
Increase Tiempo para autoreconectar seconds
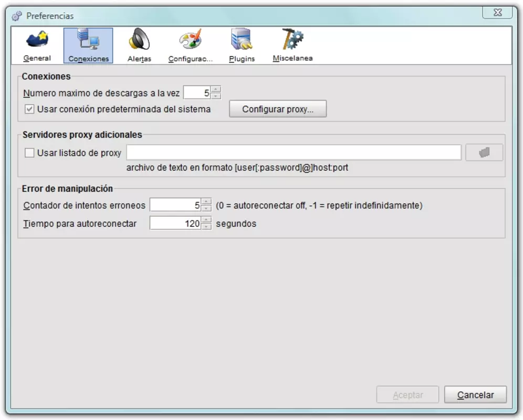tap(206, 220)
